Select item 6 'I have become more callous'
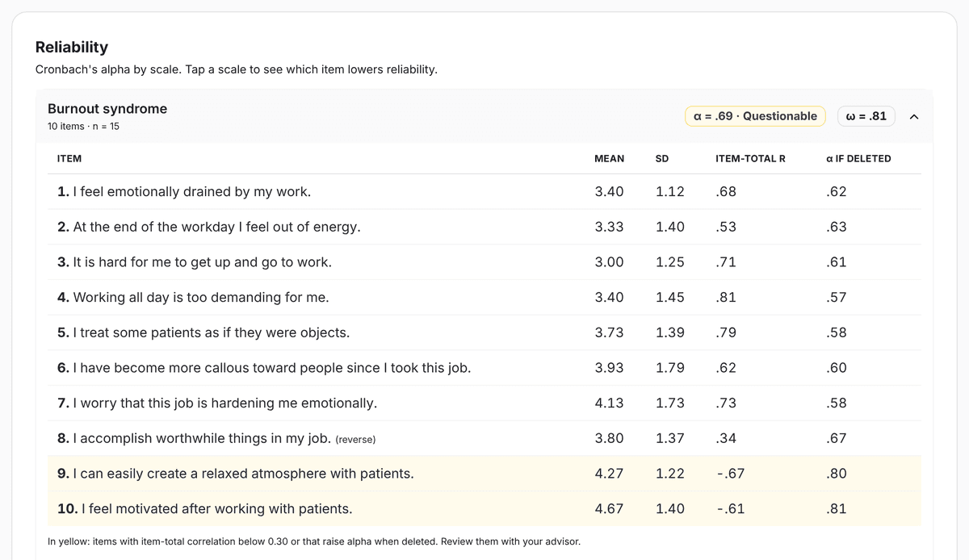 click(483, 368)
